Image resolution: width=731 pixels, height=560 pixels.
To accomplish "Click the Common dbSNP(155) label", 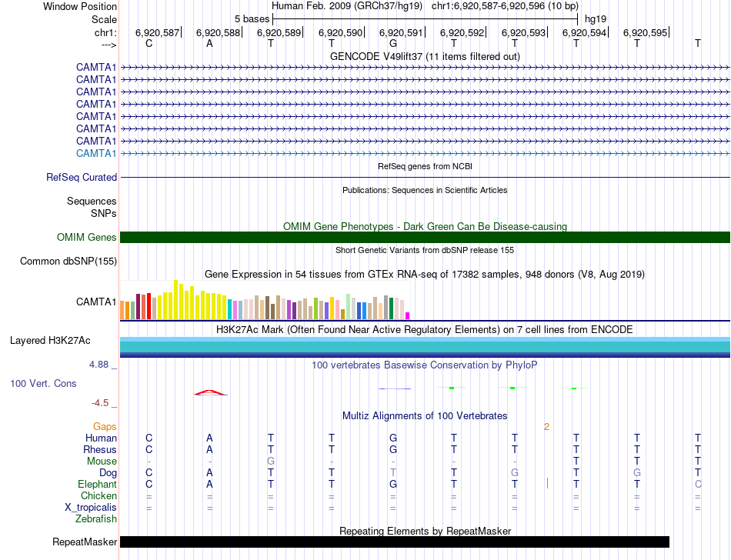I will [68, 261].
